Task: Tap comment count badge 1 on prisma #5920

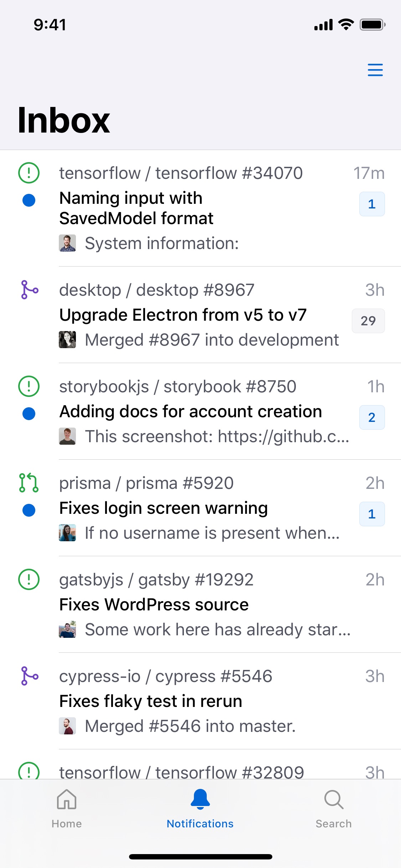Action: click(372, 514)
